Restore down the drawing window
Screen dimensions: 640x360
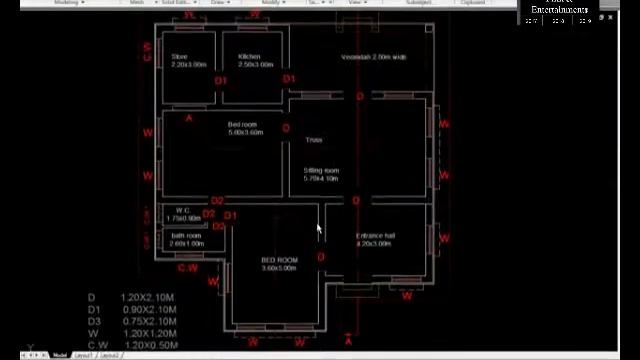(x=601, y=18)
